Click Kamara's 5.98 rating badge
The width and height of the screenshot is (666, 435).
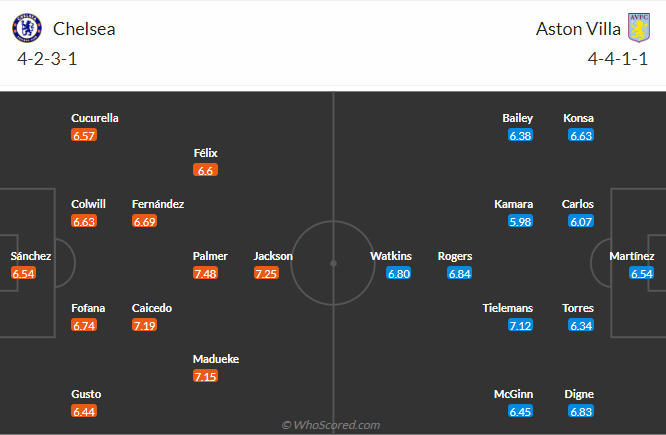520,221
